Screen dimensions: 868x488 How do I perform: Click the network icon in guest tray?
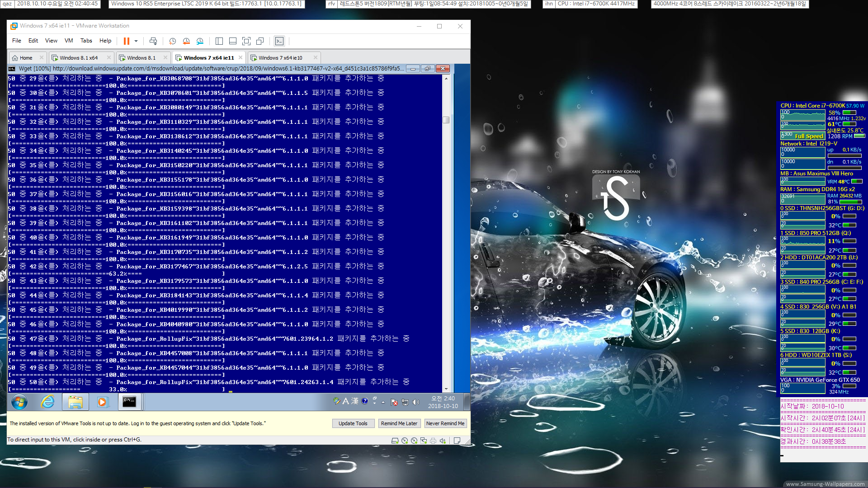[x=405, y=402]
